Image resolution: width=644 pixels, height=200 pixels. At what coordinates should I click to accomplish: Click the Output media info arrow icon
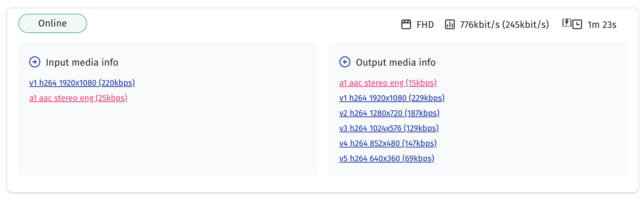345,62
